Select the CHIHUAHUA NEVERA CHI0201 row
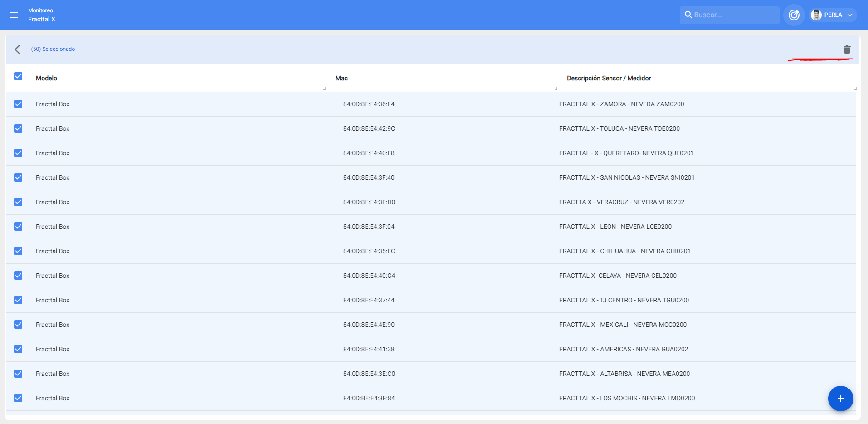The height and width of the screenshot is (424, 868). 624,251
